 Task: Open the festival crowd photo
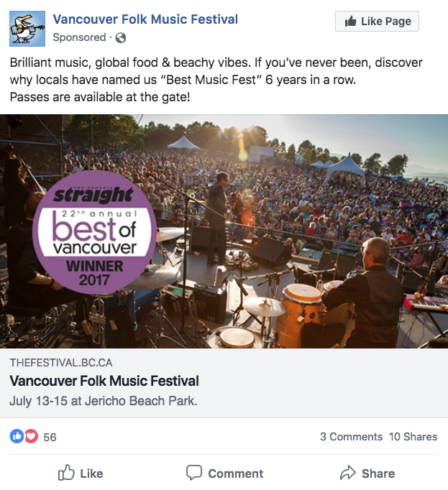(x=224, y=231)
